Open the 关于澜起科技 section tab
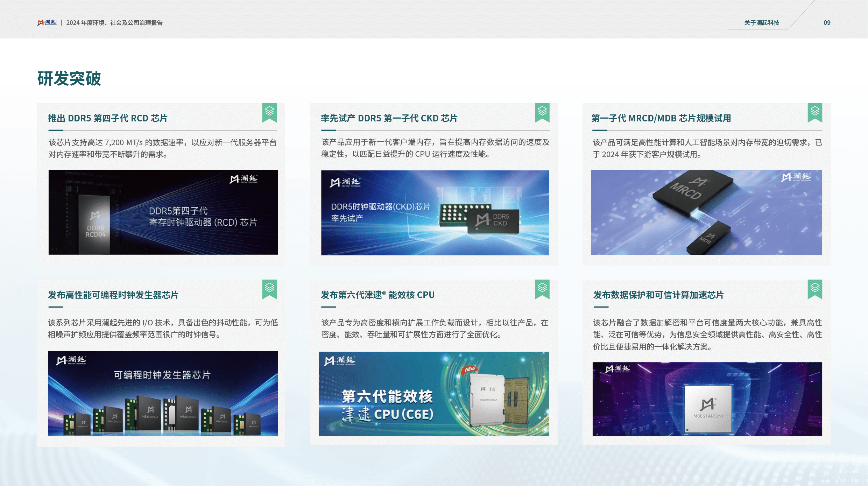The width and height of the screenshot is (868, 486). pos(762,23)
